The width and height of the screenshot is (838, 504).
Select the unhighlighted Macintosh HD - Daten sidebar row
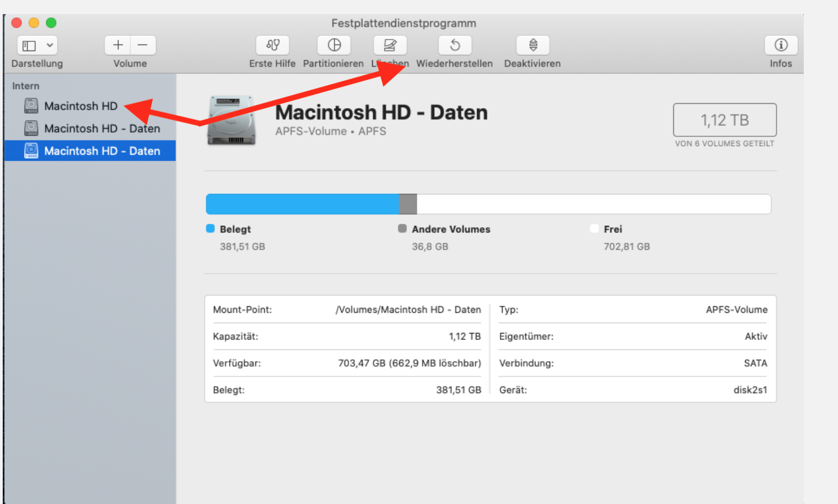click(90, 128)
